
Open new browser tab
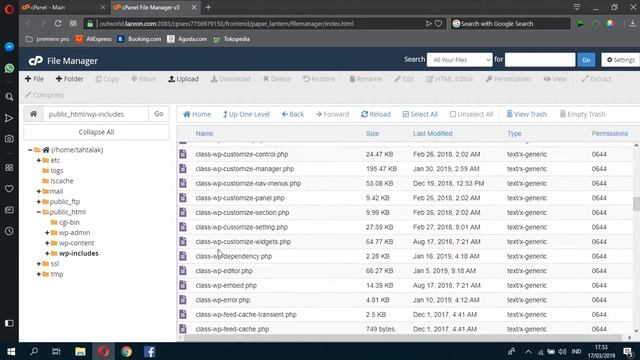208,7
